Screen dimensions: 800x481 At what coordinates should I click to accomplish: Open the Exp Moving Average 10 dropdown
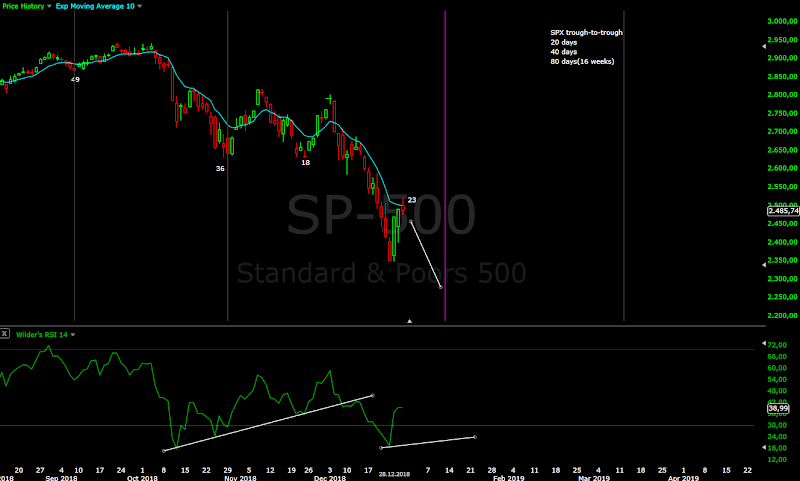pos(98,6)
